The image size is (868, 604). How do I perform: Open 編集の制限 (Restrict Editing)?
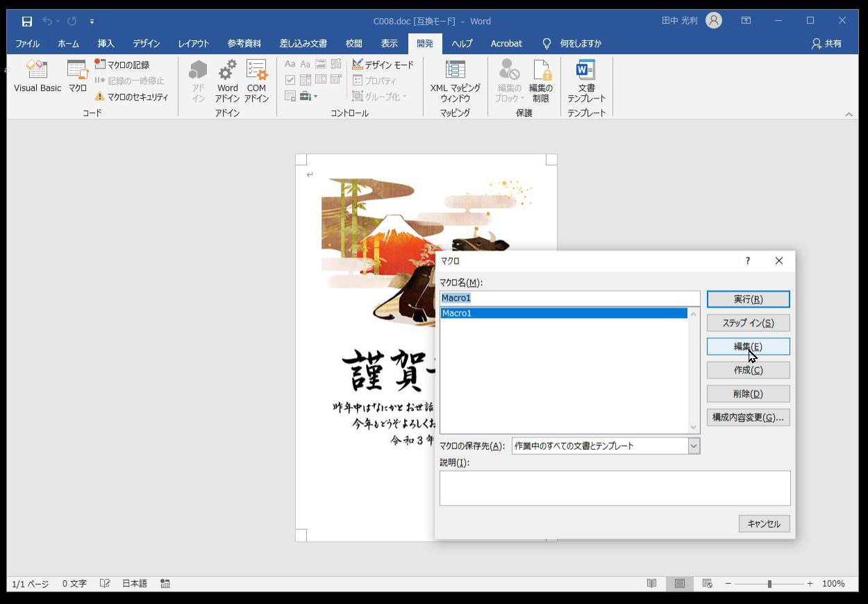[x=541, y=81]
